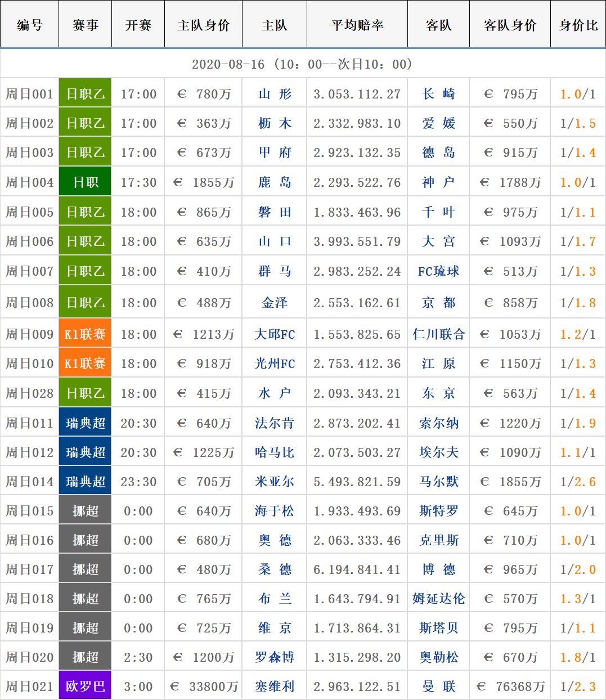
Task: Click the 1/2.6 value ratio cell
Action: point(578,482)
